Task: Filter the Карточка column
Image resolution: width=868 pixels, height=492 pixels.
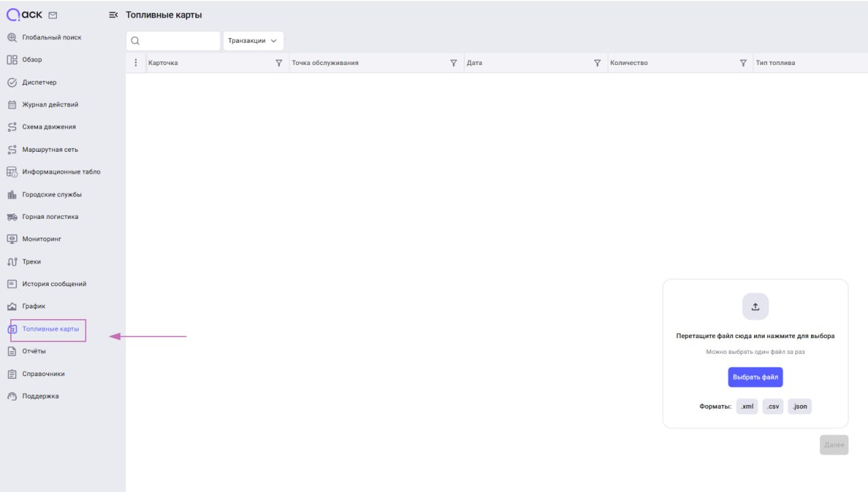Action: tap(279, 63)
